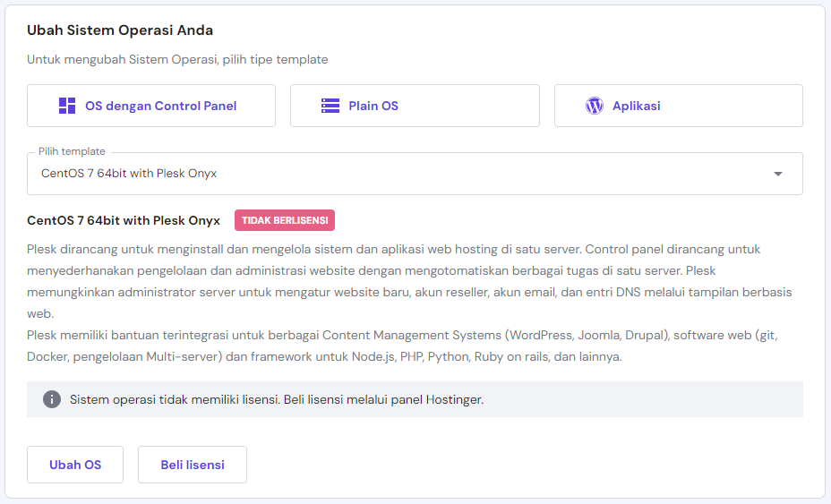Expand the template list using the caret arrow
The image size is (831, 504).
778,174
